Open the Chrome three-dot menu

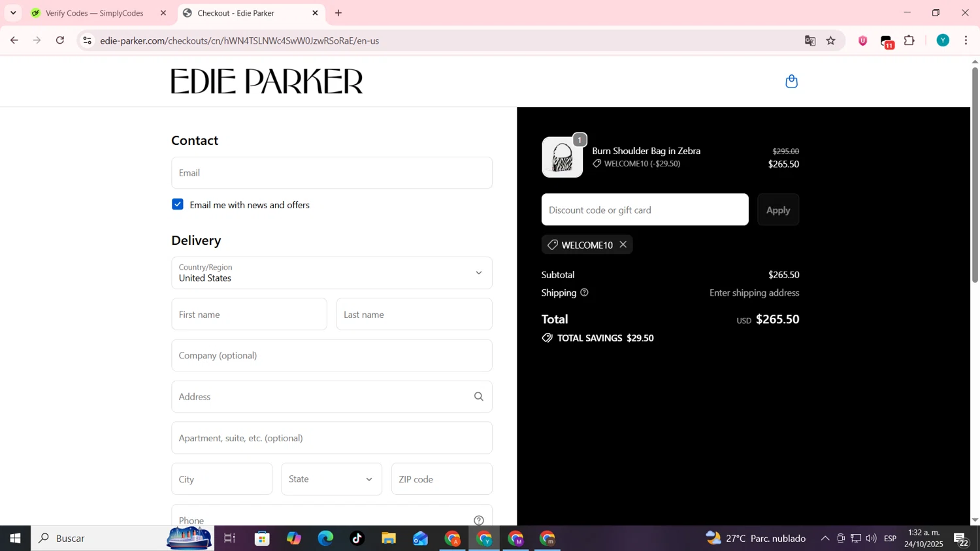tap(966, 40)
